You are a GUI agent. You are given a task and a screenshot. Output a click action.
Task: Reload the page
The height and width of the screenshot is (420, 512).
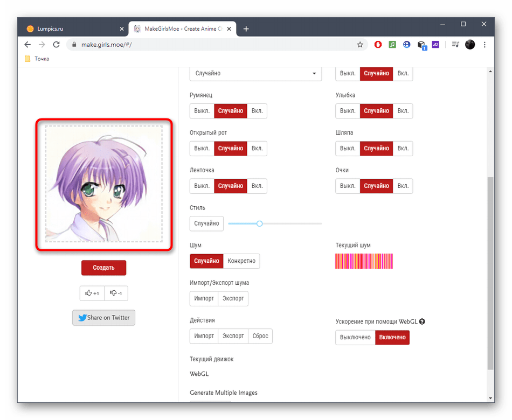pyautogui.click(x=56, y=45)
